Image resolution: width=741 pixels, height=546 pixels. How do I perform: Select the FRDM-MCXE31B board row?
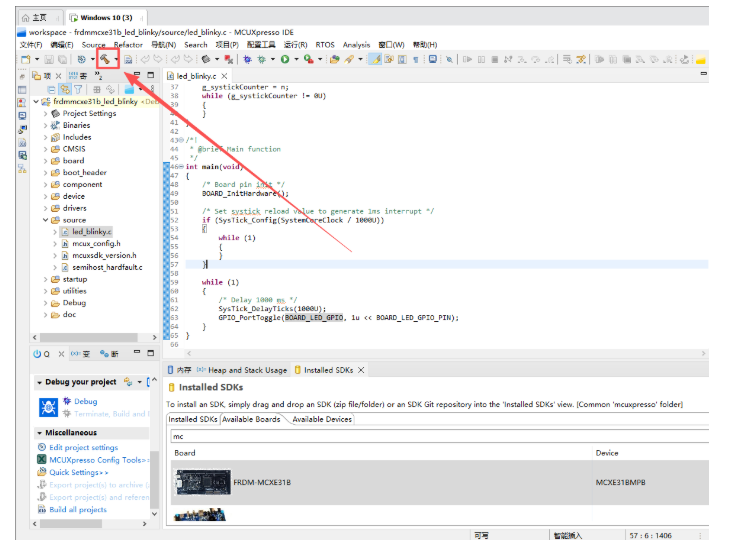(439, 482)
